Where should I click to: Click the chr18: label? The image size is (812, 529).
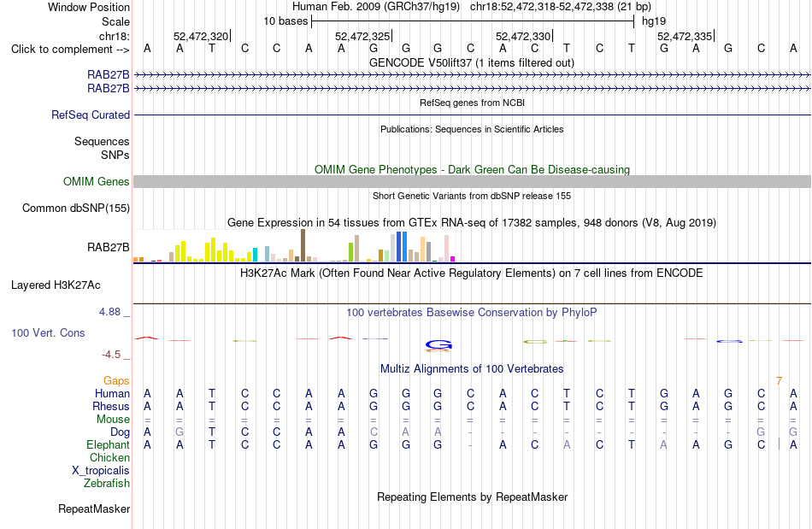point(114,36)
